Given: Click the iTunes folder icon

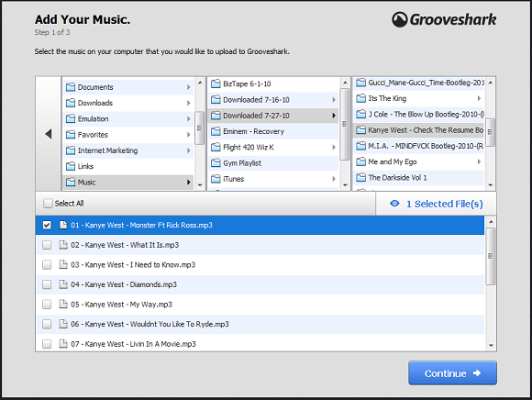Looking at the screenshot, I should (216, 179).
